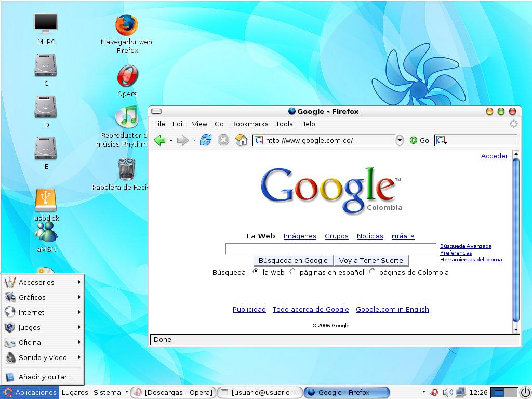Viewport: 532px width, 399px height.
Task: Expand Sonido y vídeo submenu
Action: coord(43,357)
